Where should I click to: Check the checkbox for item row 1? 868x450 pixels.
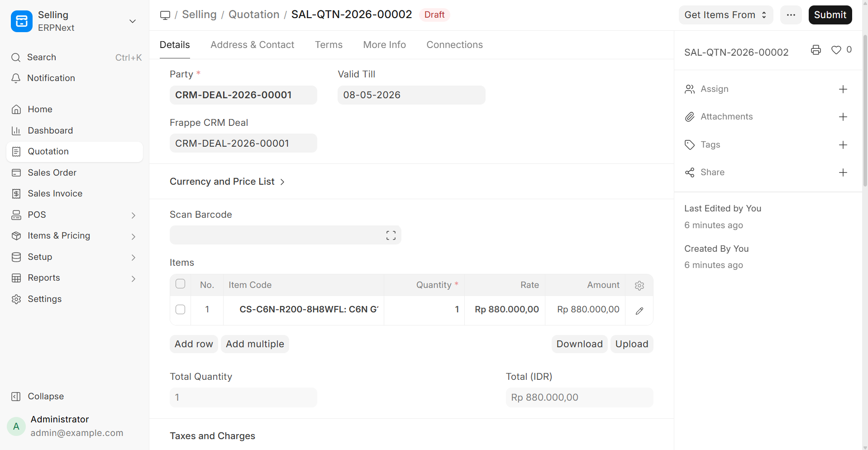(180, 310)
